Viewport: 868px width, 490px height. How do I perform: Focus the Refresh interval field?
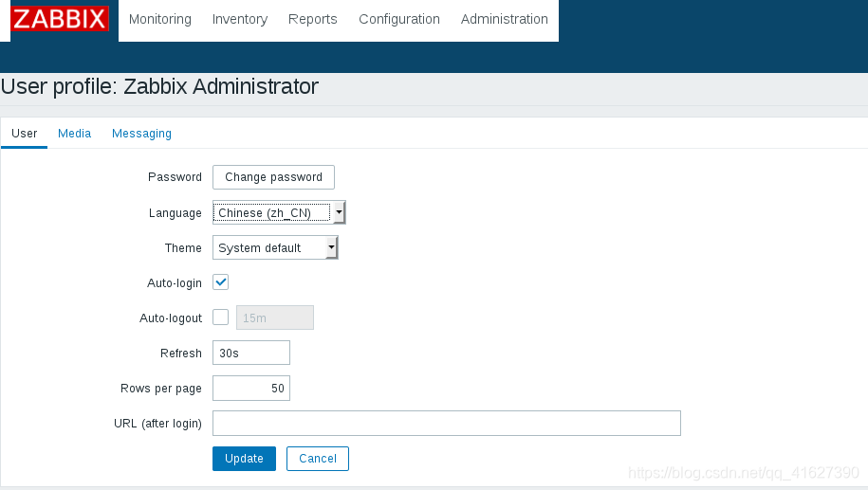251,353
